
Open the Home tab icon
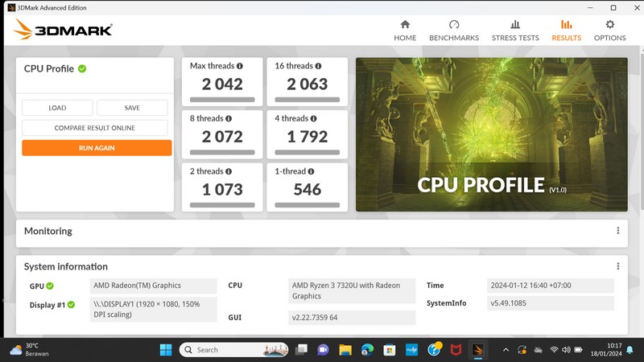tap(405, 25)
